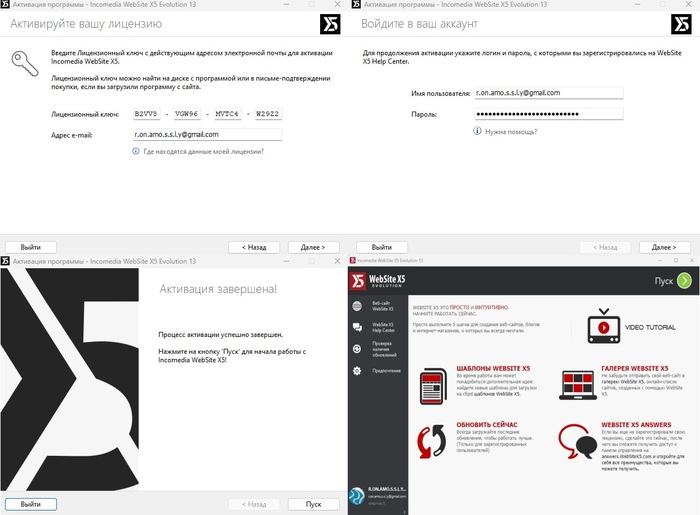Click the greyed Назад in the account login window
The image size is (700, 515).
605,247
